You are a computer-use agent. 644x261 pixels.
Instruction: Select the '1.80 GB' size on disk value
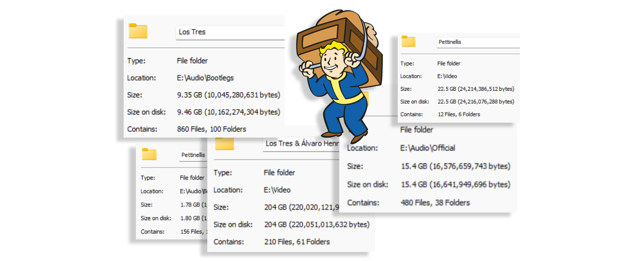point(194,218)
